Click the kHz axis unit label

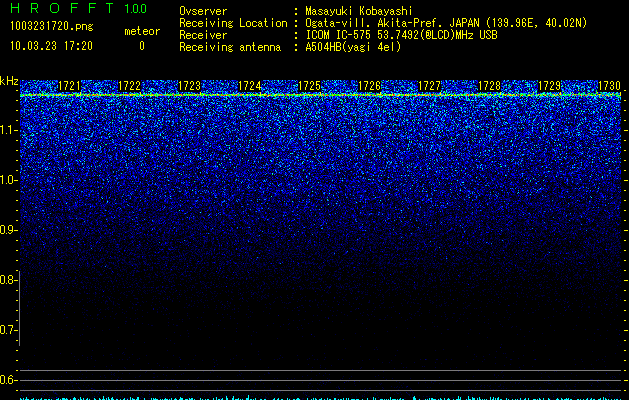9,81
